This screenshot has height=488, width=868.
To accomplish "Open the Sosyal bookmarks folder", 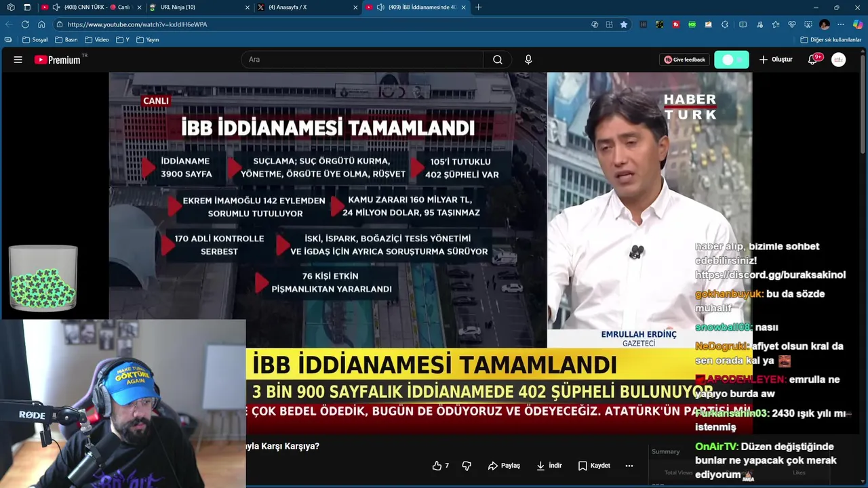I will point(35,40).
